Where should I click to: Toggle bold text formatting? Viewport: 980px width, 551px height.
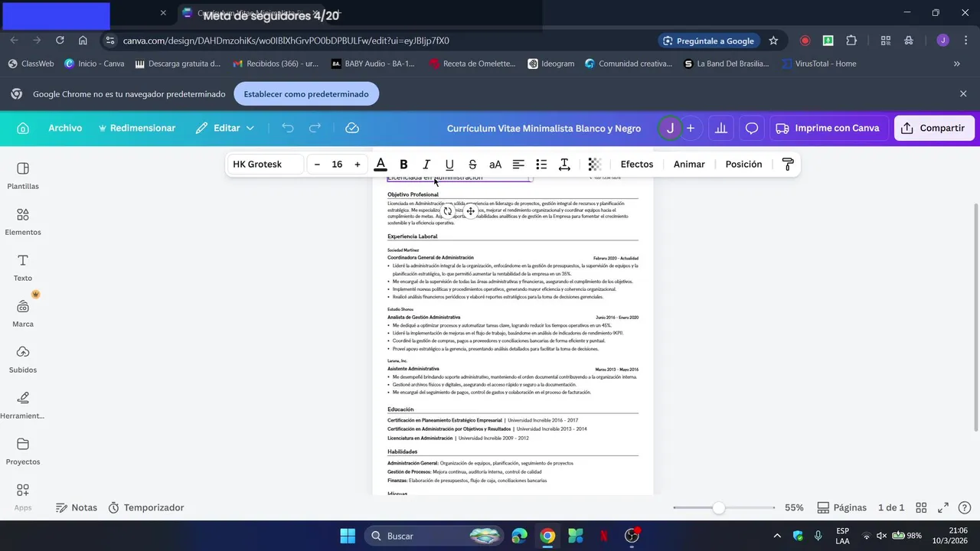click(403, 165)
